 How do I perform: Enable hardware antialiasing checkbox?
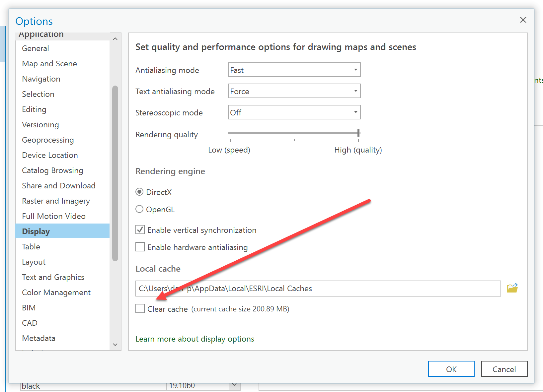140,247
